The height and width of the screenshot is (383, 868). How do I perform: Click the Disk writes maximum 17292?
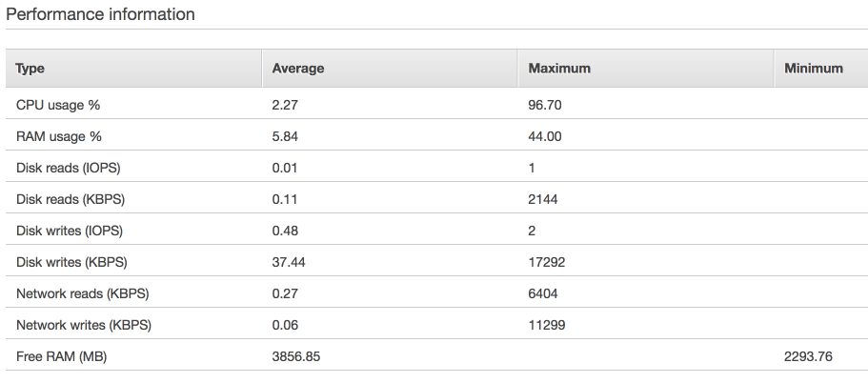coord(546,262)
